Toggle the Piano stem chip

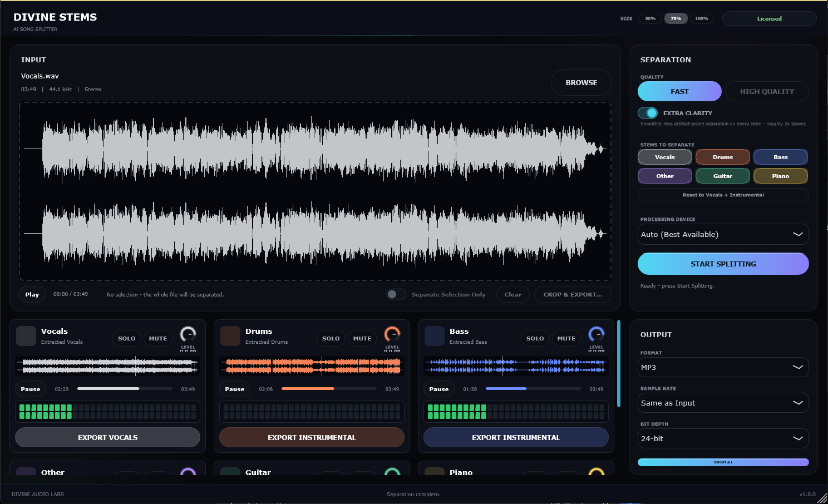781,176
